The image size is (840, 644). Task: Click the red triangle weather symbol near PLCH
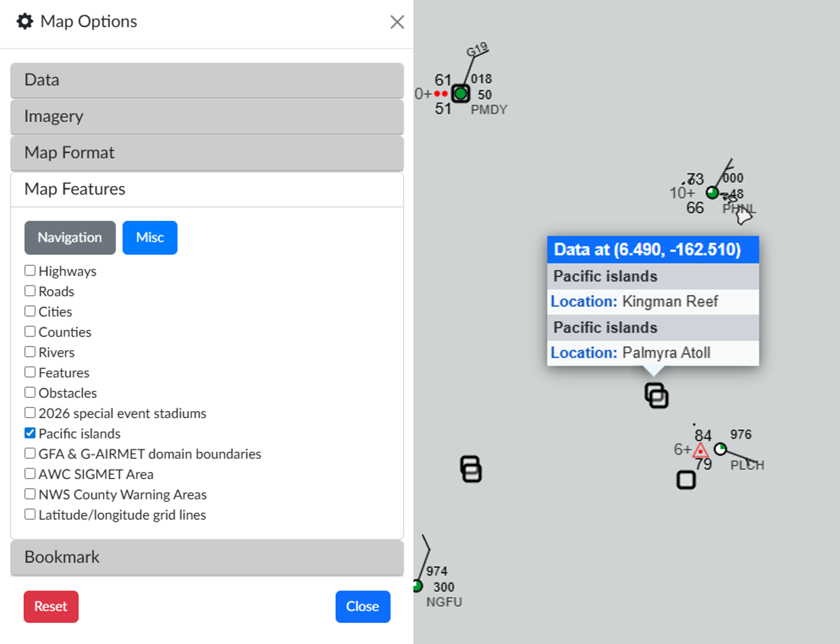pyautogui.click(x=700, y=451)
